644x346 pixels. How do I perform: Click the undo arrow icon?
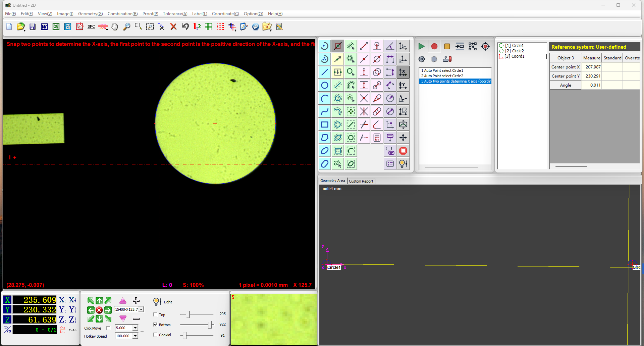[185, 27]
